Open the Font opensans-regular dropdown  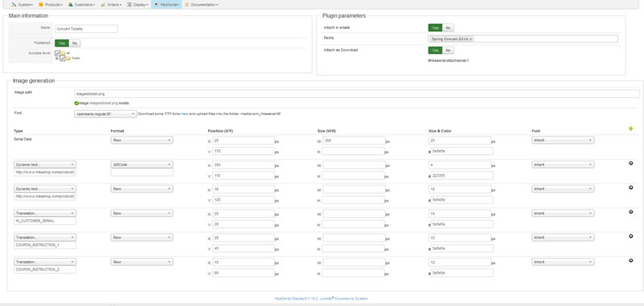(x=105, y=114)
